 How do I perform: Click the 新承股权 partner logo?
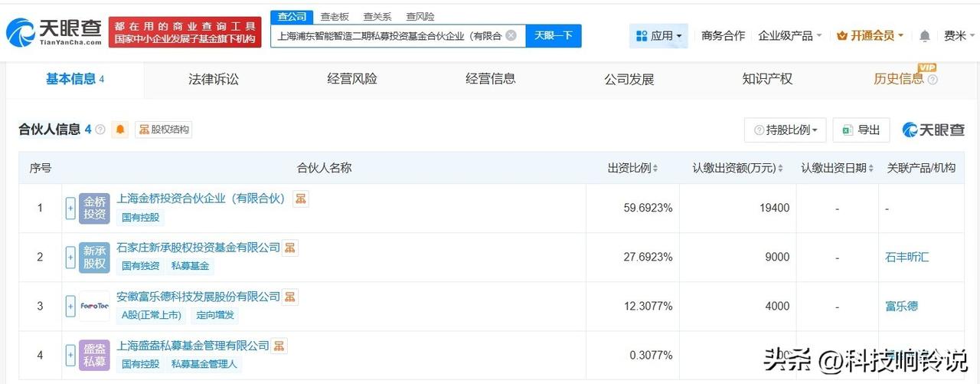pos(94,257)
